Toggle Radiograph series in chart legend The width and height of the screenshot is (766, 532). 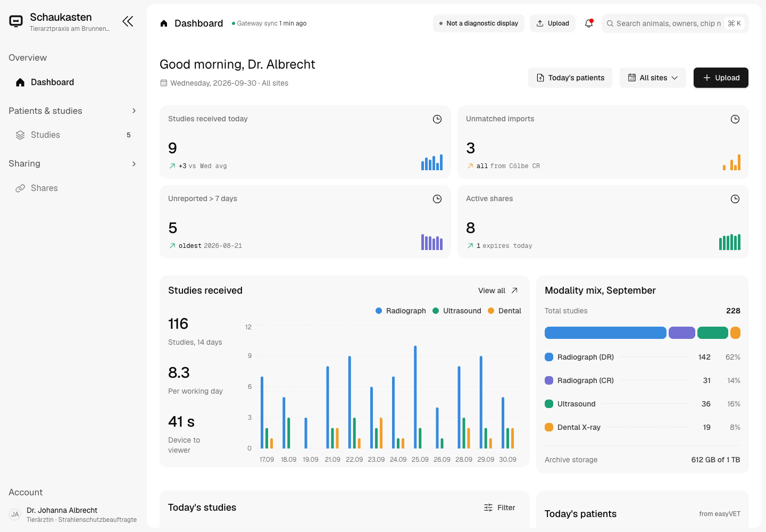coord(401,311)
